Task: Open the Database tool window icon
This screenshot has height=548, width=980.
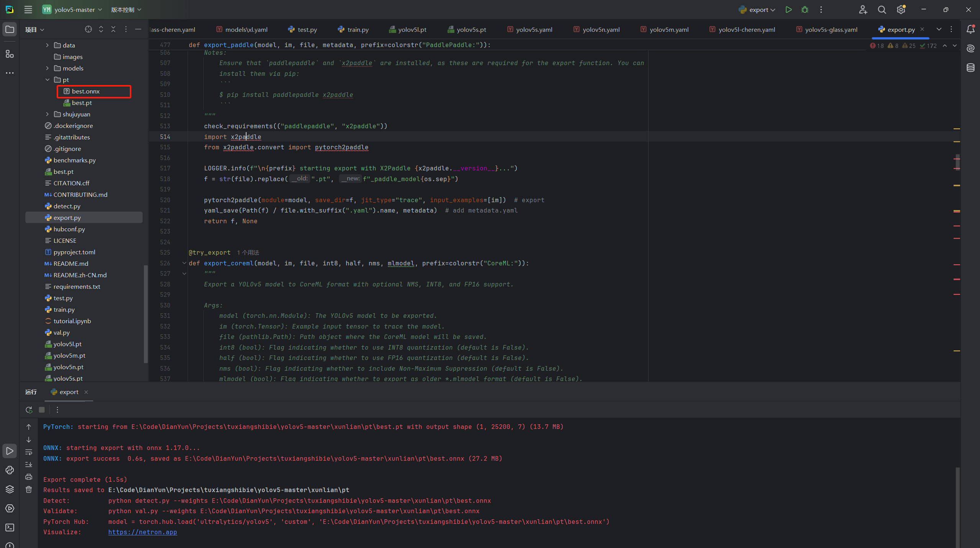Action: [x=970, y=68]
